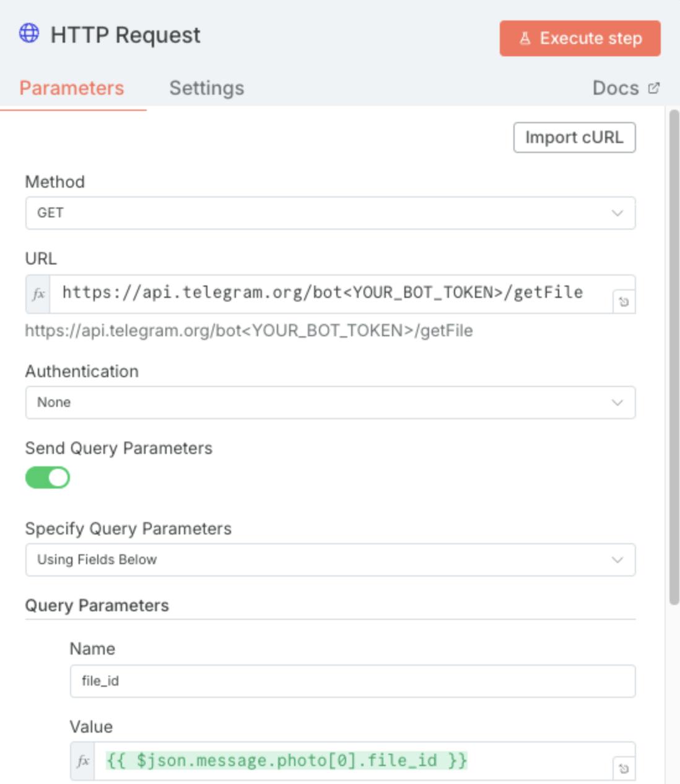This screenshot has width=680, height=784.
Task: Switch to the Settings tab
Action: (x=207, y=88)
